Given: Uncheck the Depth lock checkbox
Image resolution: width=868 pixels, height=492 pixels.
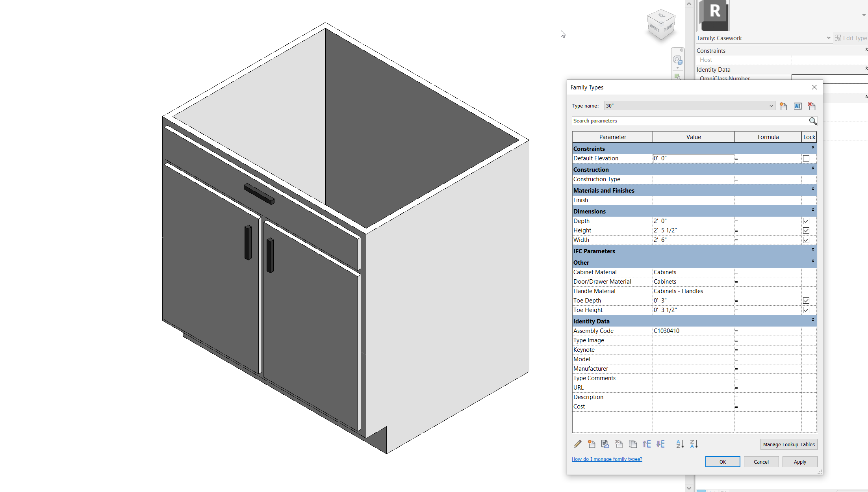Looking at the screenshot, I should [806, 221].
